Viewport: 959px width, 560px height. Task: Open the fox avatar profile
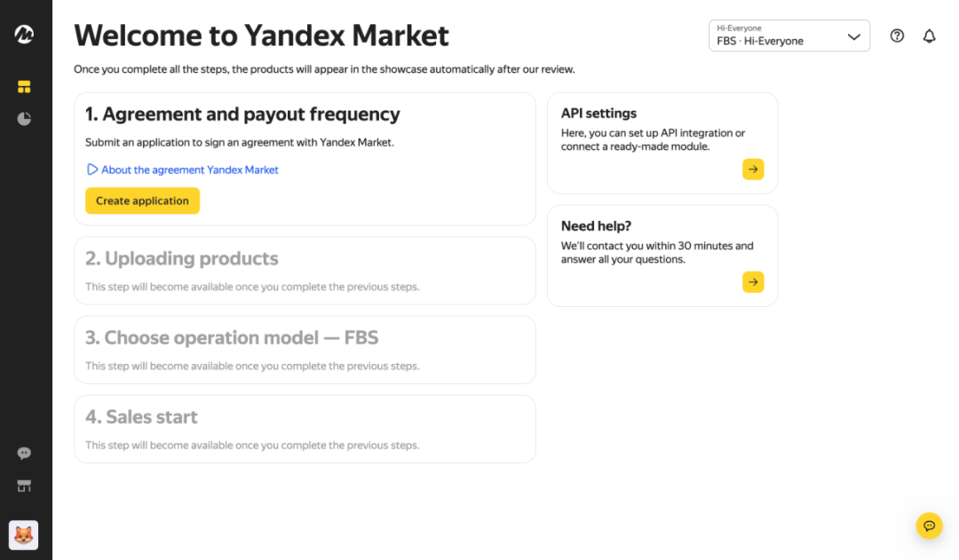pos(24,535)
